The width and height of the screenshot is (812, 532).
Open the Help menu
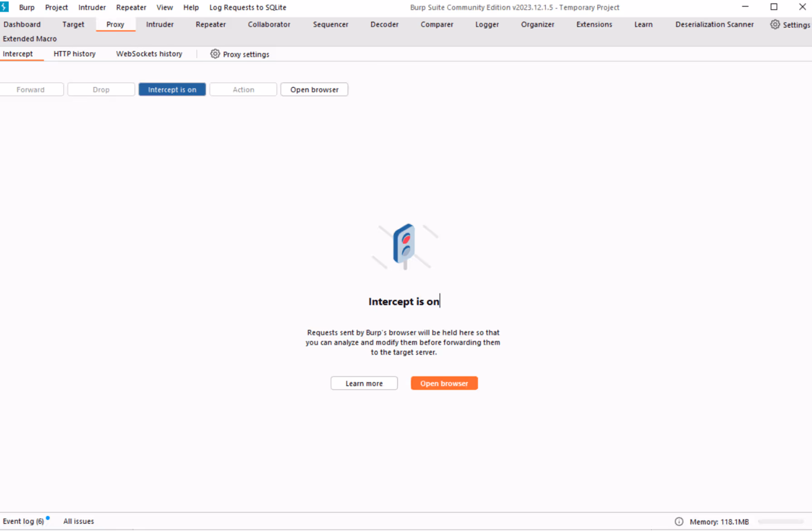pos(191,7)
